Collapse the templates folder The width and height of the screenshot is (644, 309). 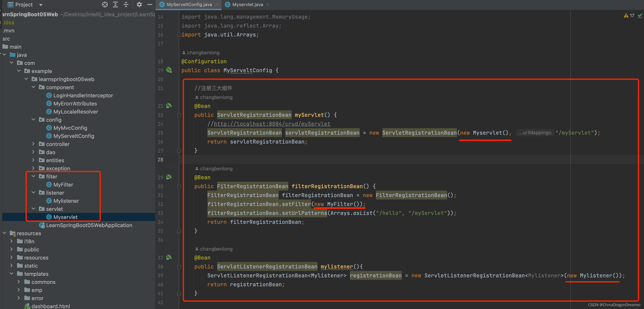(x=12, y=274)
